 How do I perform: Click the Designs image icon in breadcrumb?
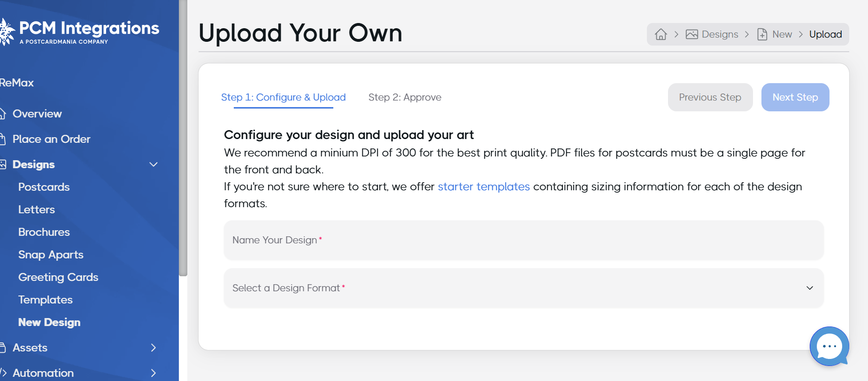pyautogui.click(x=691, y=34)
